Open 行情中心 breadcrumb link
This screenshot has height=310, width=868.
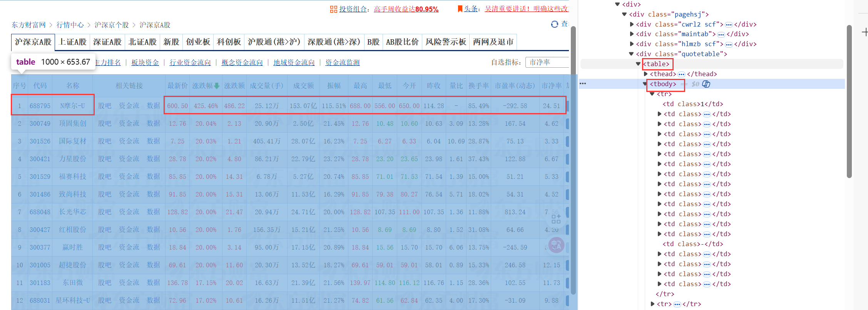(x=70, y=25)
